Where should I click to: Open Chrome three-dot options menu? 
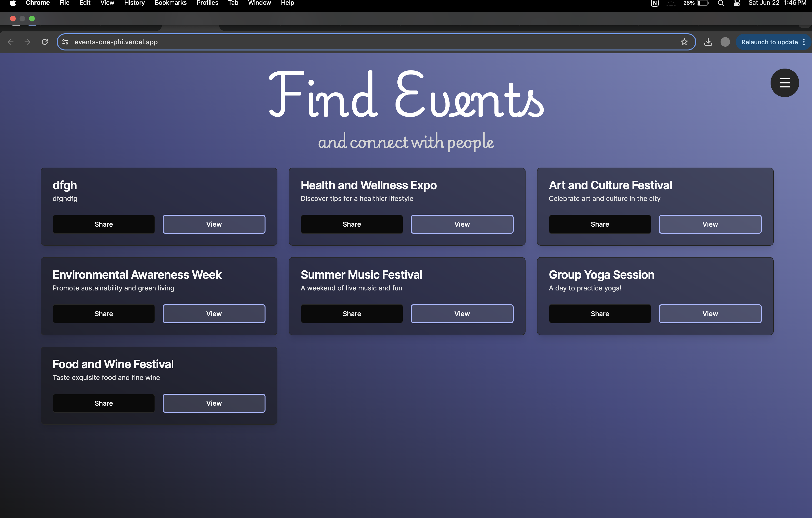804,42
